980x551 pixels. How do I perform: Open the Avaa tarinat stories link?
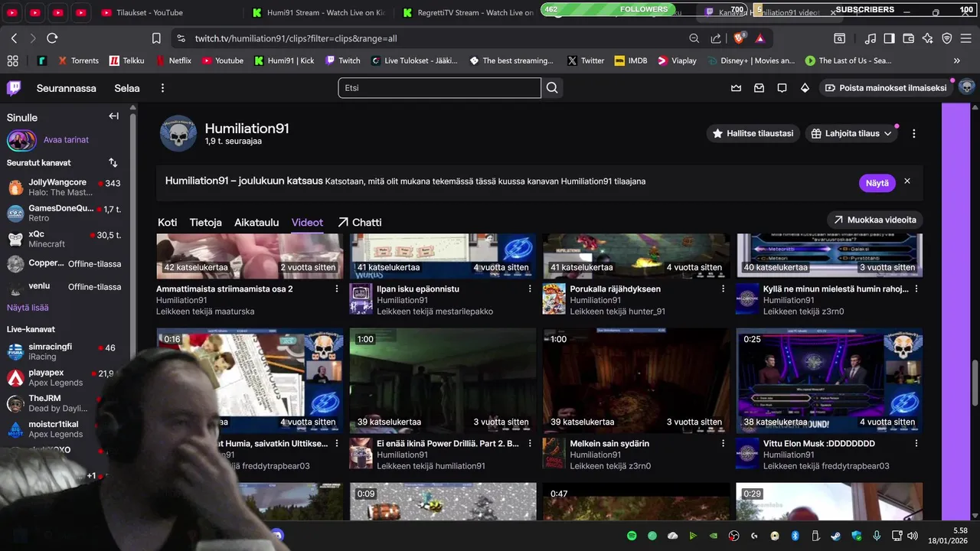tap(66, 140)
